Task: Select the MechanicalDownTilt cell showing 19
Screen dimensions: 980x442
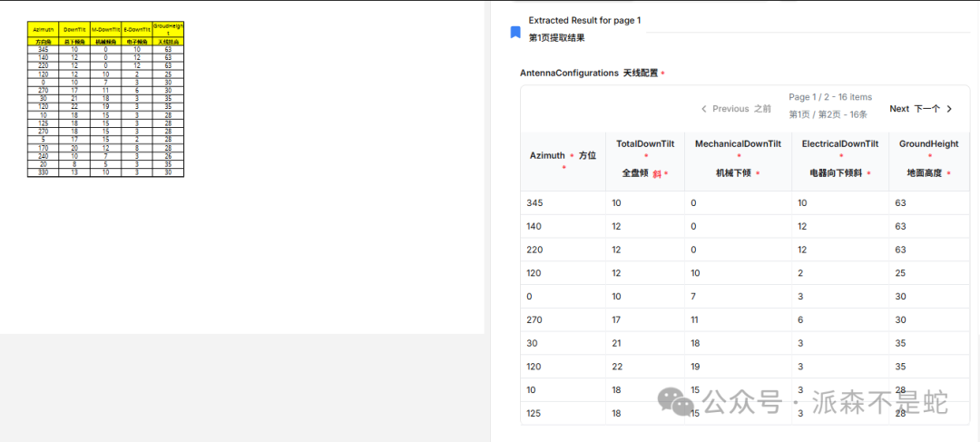Action: 695,368
